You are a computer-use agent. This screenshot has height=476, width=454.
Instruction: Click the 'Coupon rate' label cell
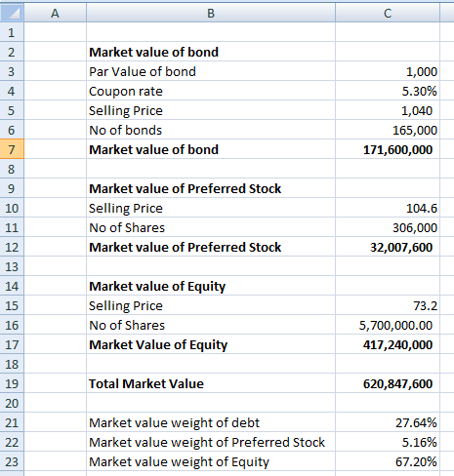pos(211,91)
